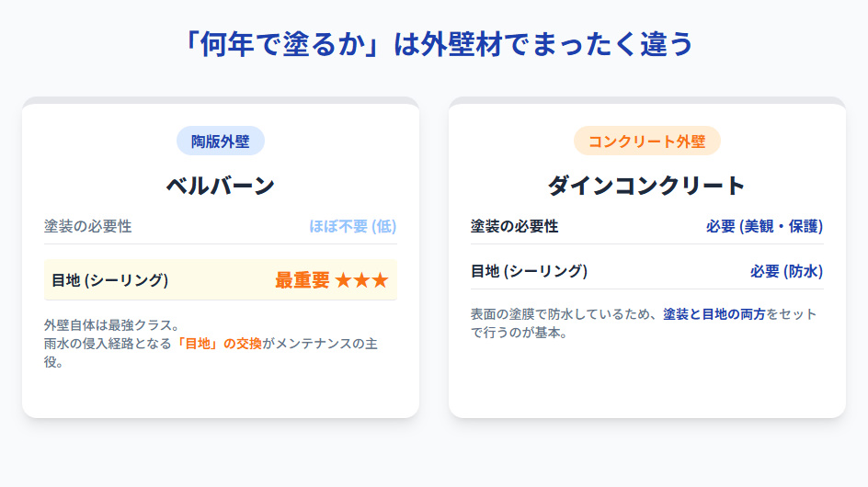Click 目地 (シーリング) label in the highlighted yellow row
868x487 pixels.
pos(109,280)
